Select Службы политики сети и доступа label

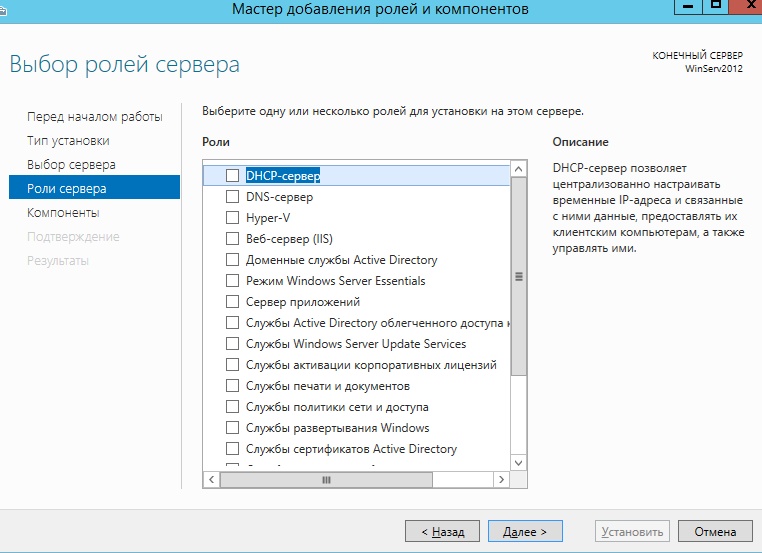337,407
